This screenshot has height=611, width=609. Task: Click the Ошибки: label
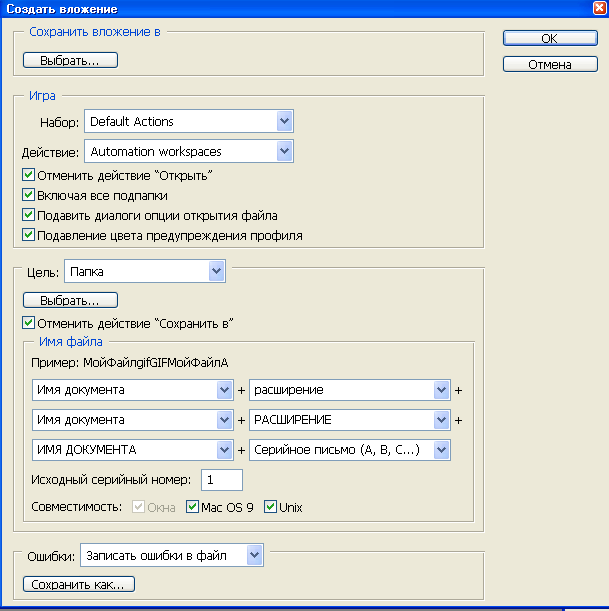[x=51, y=556]
